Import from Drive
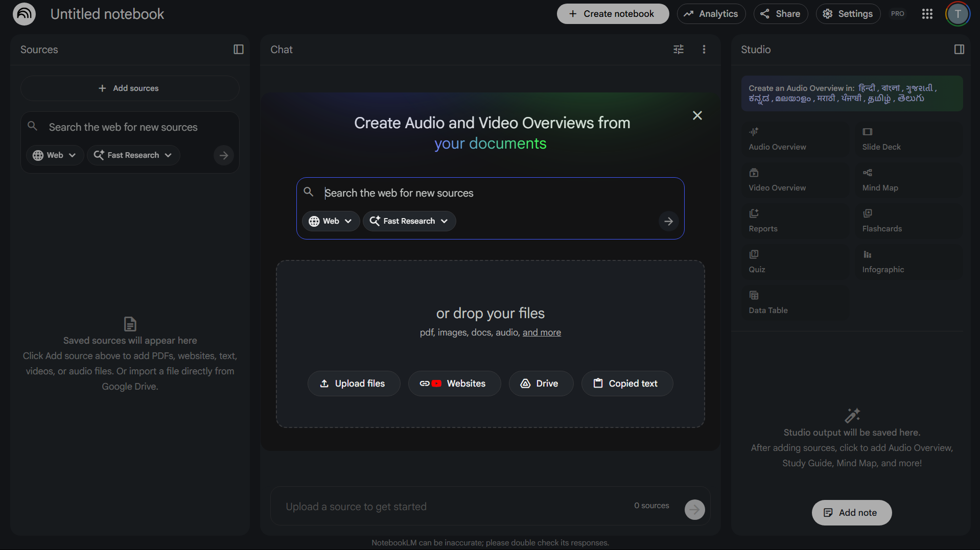This screenshot has width=980, height=550. [541, 384]
